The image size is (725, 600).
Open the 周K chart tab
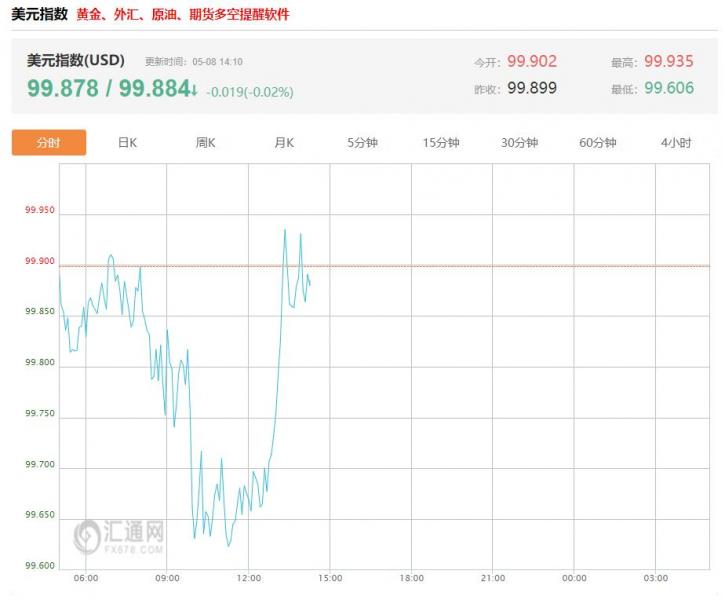pos(205,142)
